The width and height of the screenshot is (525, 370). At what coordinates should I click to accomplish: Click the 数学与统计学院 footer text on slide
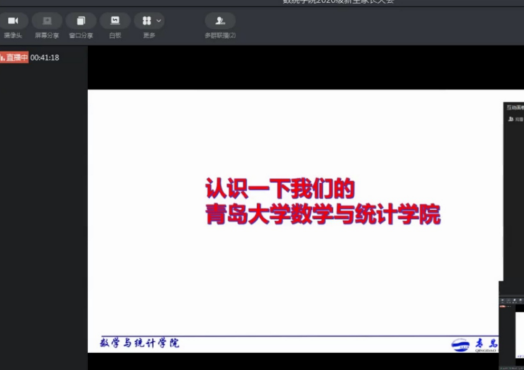140,343
